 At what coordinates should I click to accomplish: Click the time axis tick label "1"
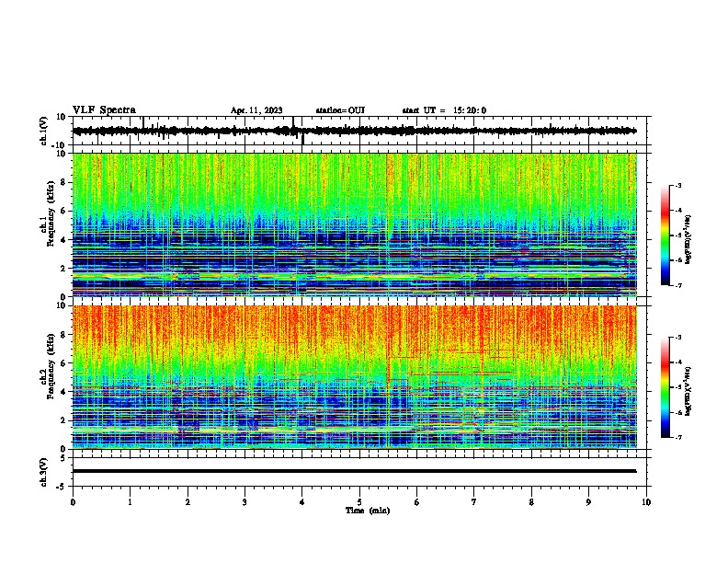130,502
